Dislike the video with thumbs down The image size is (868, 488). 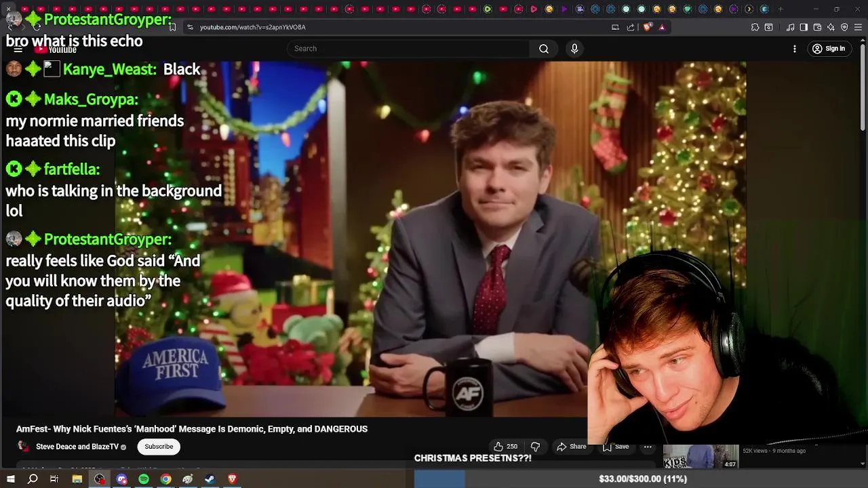pyautogui.click(x=535, y=447)
